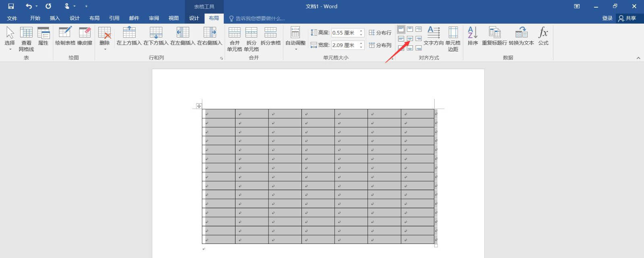Click 拆分单元格 split cells
Viewport: 644px width, 258px height.
[251, 39]
